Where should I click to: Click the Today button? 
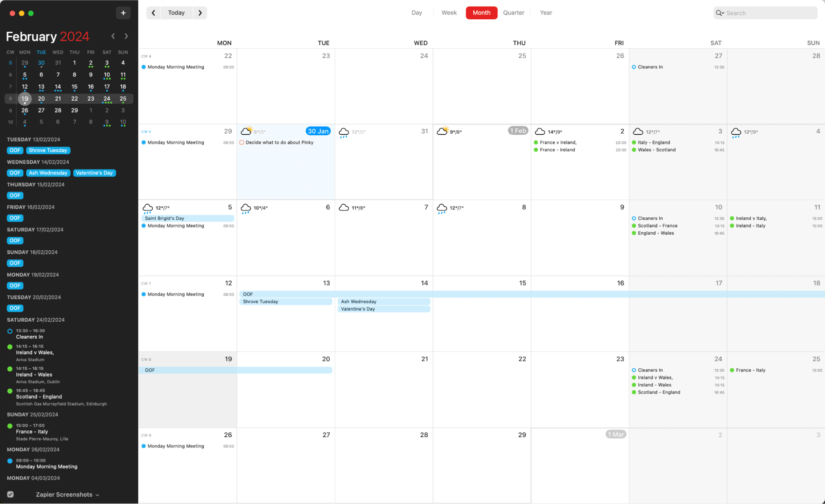(x=176, y=12)
